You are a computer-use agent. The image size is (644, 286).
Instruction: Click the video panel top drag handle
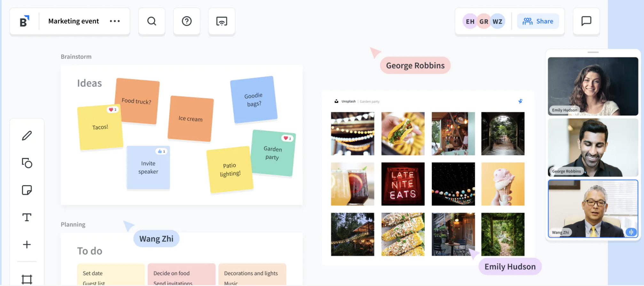coord(593,52)
